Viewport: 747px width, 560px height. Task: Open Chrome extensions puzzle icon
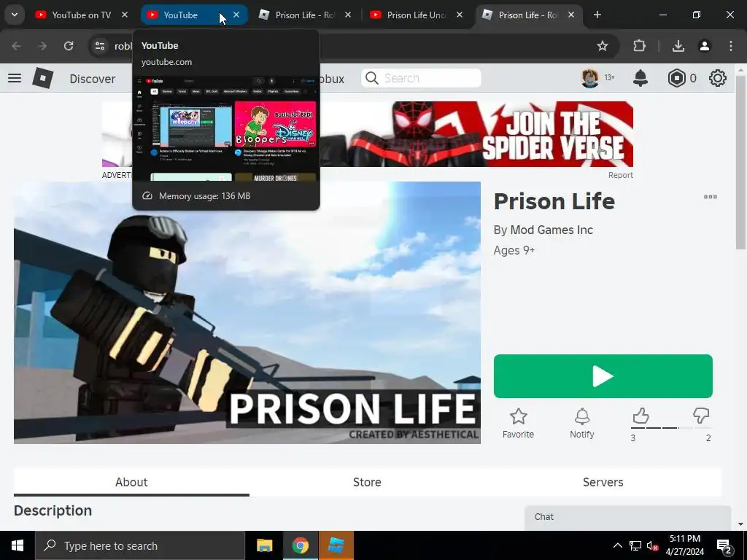point(639,46)
